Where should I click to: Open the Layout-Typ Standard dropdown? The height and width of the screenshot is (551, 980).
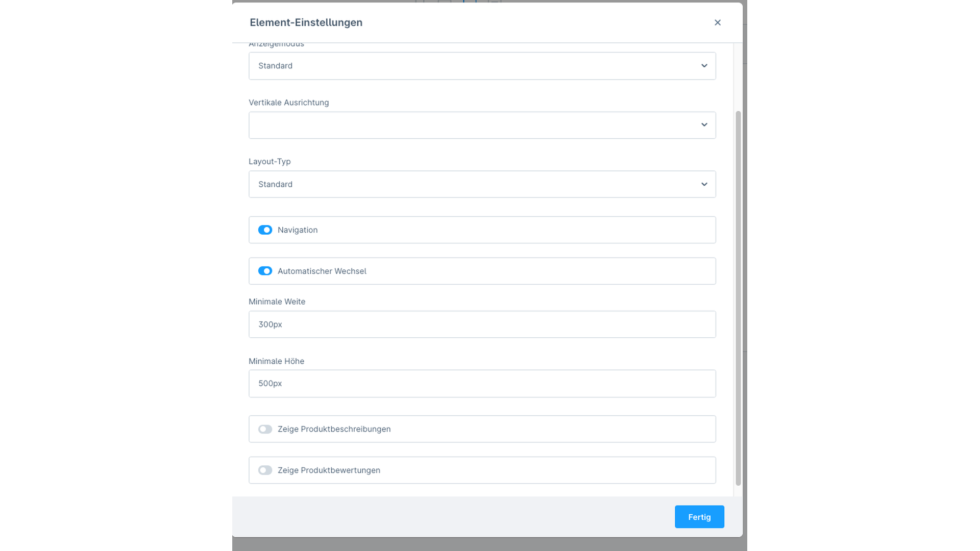[482, 184]
